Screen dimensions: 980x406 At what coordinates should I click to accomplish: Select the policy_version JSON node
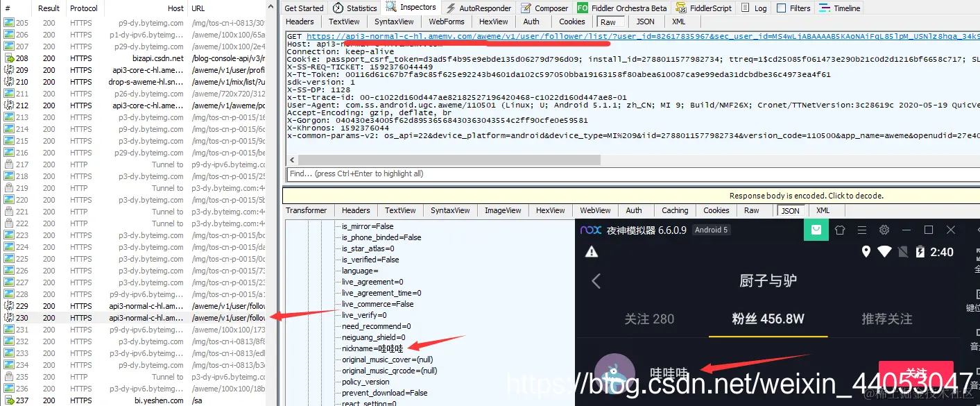366,382
